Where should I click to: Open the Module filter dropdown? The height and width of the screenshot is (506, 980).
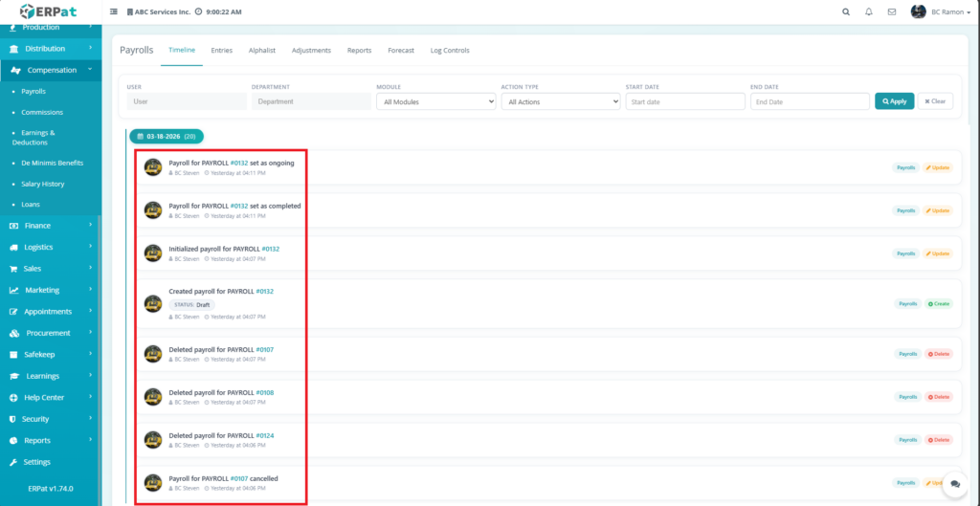click(435, 101)
